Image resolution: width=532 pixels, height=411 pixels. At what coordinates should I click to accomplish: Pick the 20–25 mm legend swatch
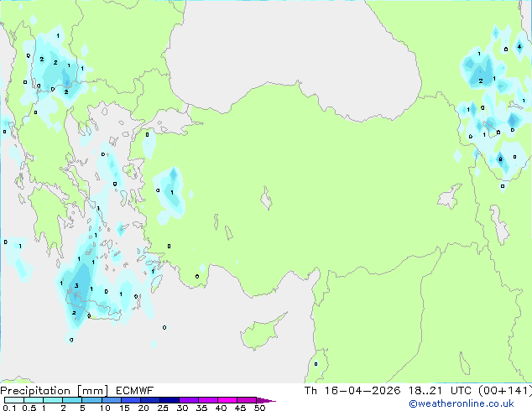tap(150, 400)
